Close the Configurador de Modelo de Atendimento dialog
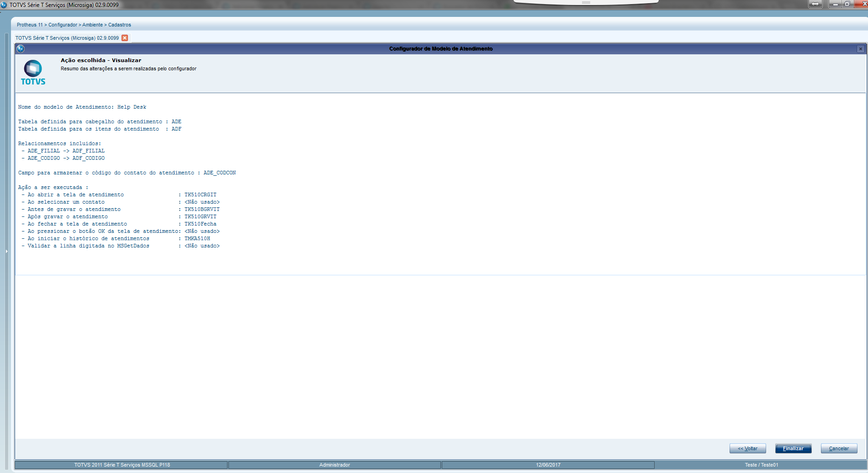This screenshot has height=473, width=868. coord(861,49)
